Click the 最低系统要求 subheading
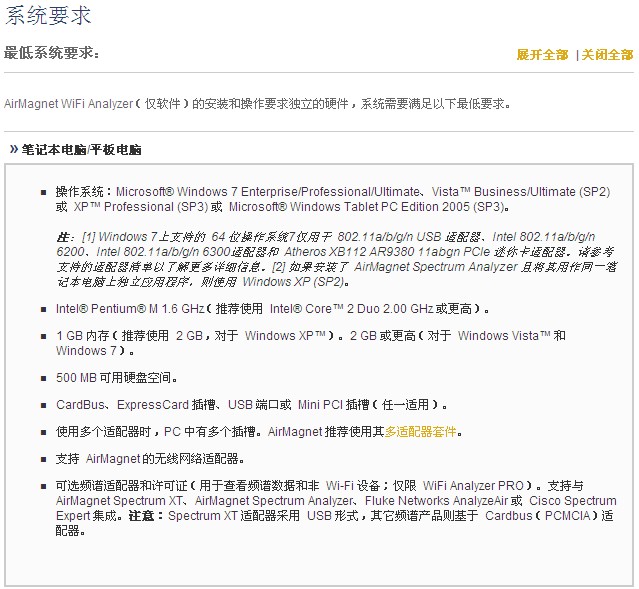This screenshot has width=639, height=589. [x=52, y=52]
